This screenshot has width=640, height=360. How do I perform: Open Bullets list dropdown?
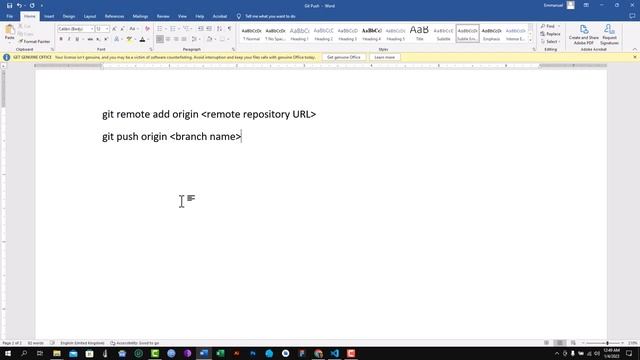[x=165, y=29]
